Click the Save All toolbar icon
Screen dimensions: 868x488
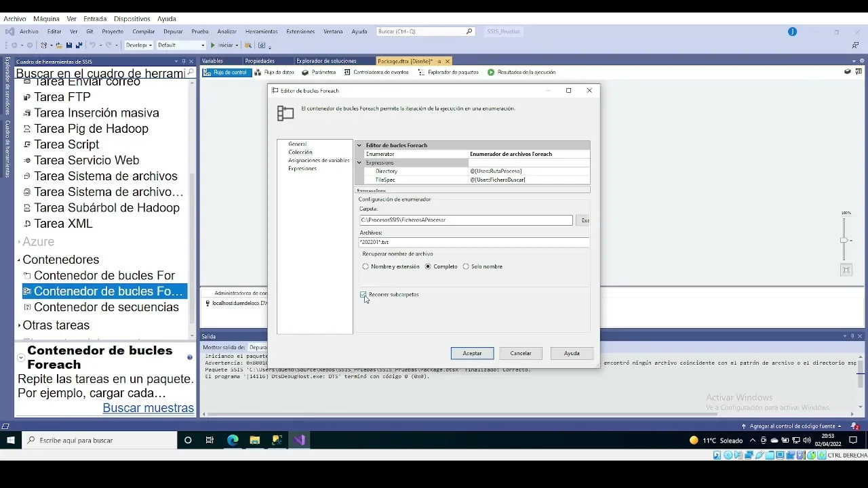(79, 45)
